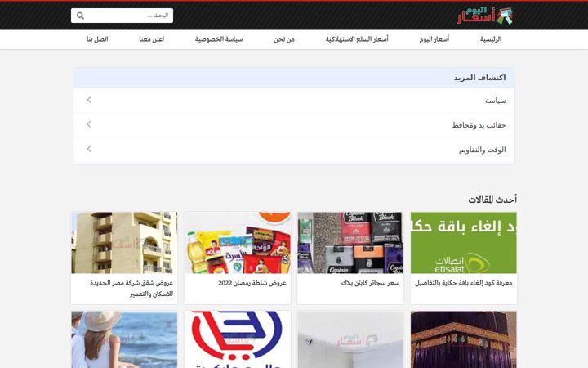Click the اكتشاف المزيد heading
This screenshot has width=588, height=368.
(x=479, y=78)
